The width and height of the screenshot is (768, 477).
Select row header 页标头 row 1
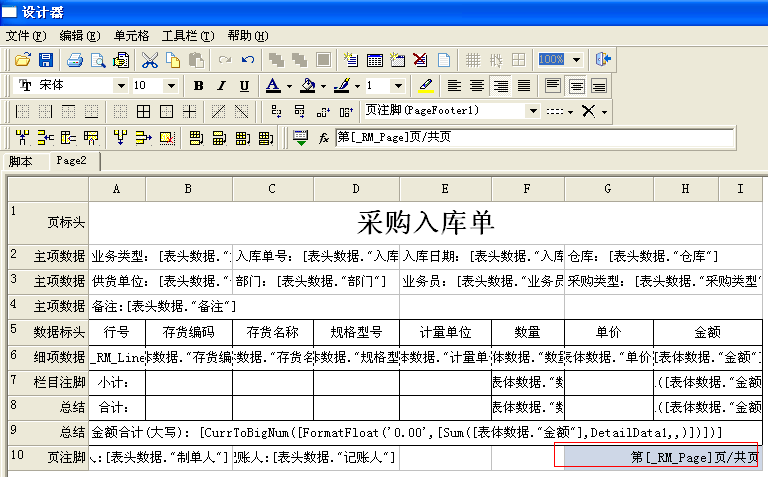click(x=48, y=223)
